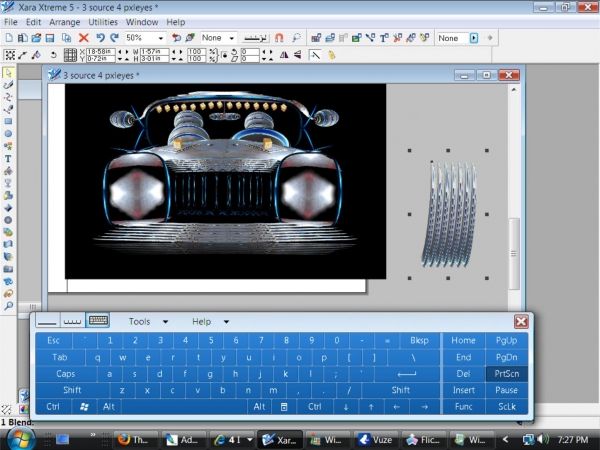Click the Open file folder icon
The width and height of the screenshot is (600, 450).
point(36,38)
